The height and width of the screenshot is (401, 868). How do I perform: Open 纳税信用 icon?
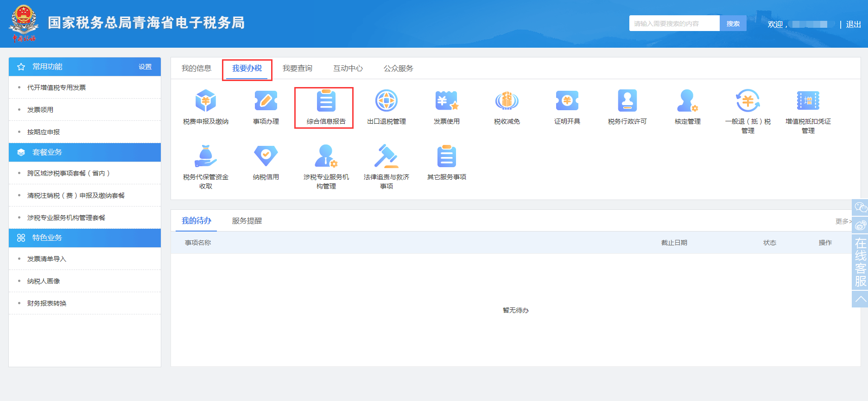[266, 156]
